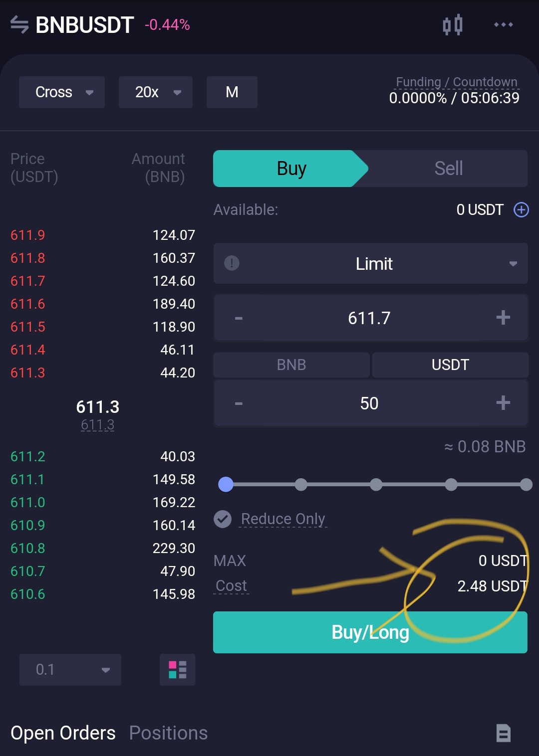The image size is (539, 756).
Task: Change the order book layout icon
Action: [x=177, y=669]
